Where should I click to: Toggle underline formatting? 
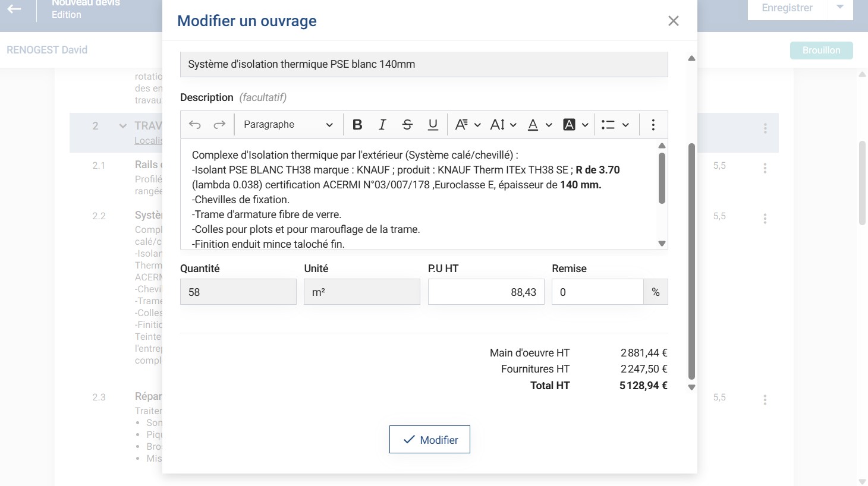click(x=433, y=125)
